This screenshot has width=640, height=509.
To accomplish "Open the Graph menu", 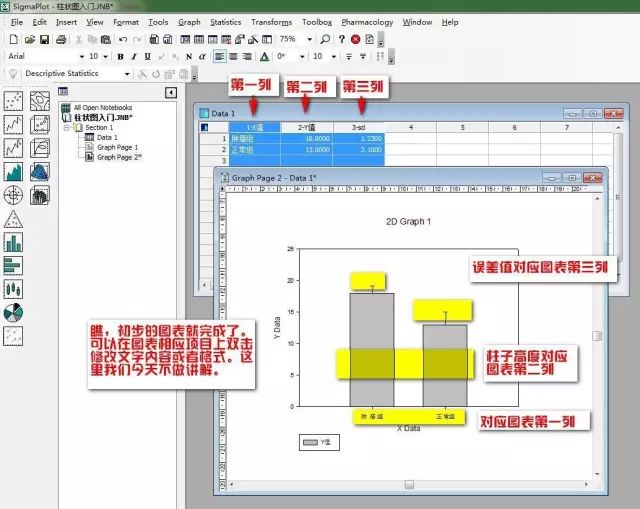I will 189,22.
